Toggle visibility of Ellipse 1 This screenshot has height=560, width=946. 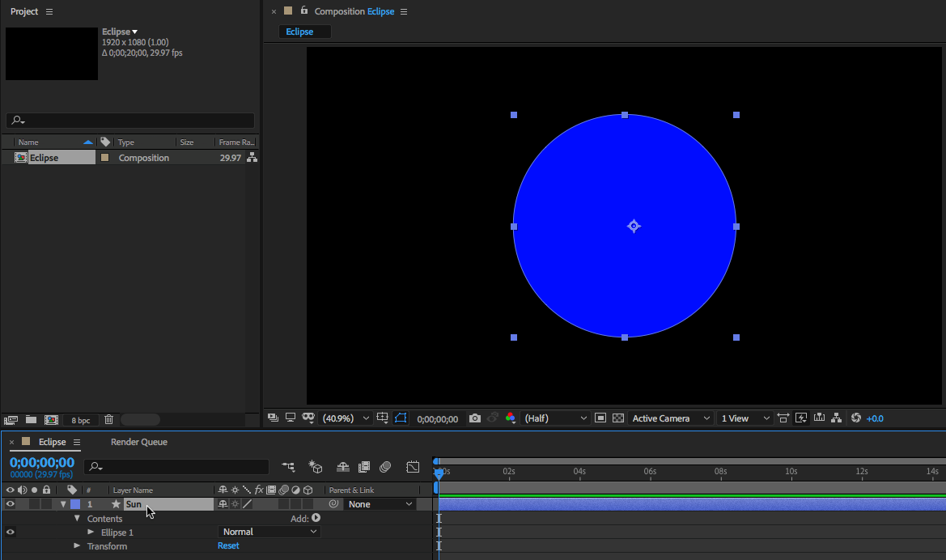(x=11, y=532)
